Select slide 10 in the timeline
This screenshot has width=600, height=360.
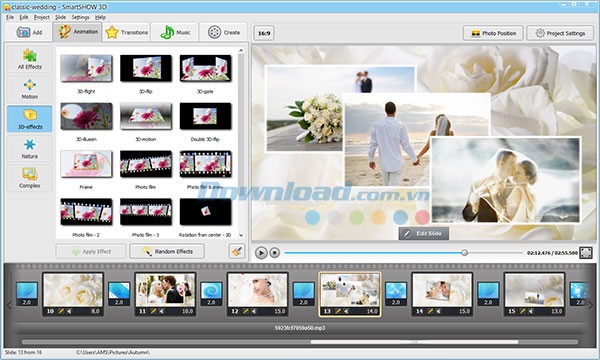click(x=73, y=294)
